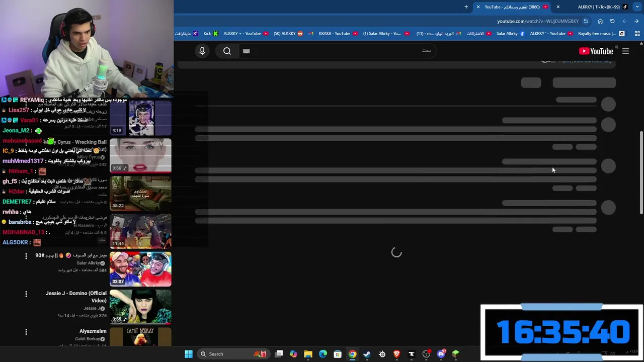Click the page vertical scrollbar

click(641, 172)
